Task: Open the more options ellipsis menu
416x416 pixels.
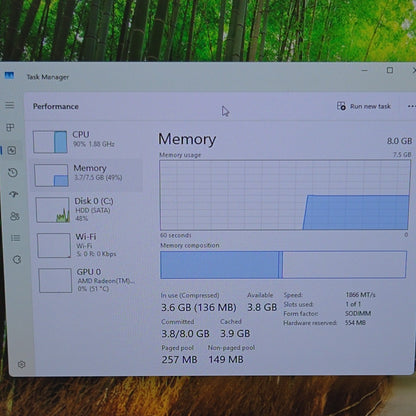Action: click(411, 106)
